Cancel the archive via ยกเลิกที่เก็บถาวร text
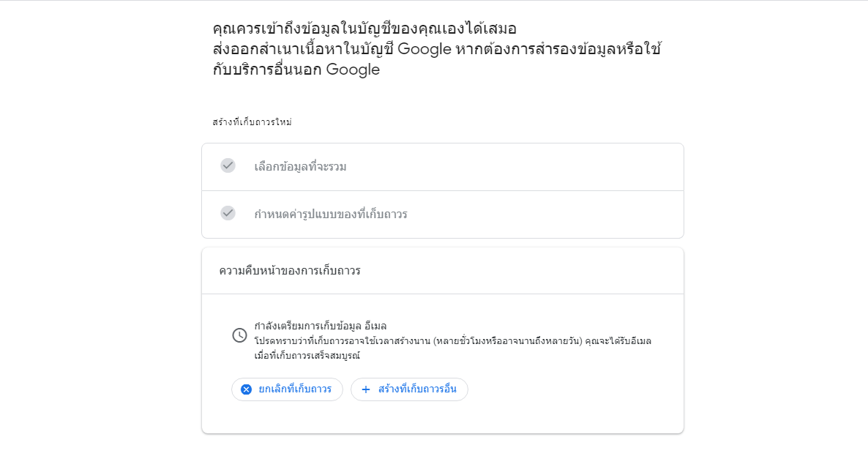 (295, 389)
